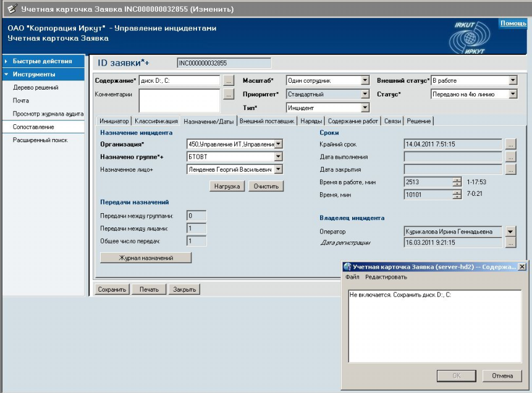532x393 pixels.
Task: Open the ellipsis editor next to Содержание
Action: (x=229, y=81)
